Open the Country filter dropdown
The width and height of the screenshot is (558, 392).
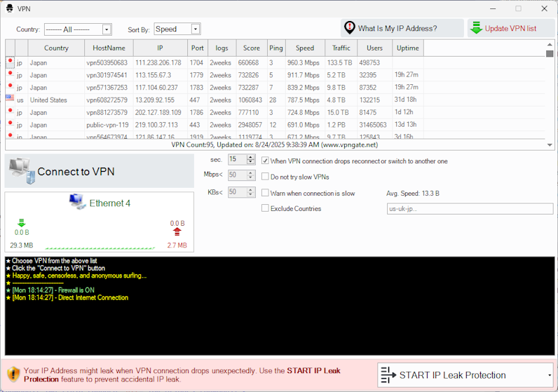point(107,29)
